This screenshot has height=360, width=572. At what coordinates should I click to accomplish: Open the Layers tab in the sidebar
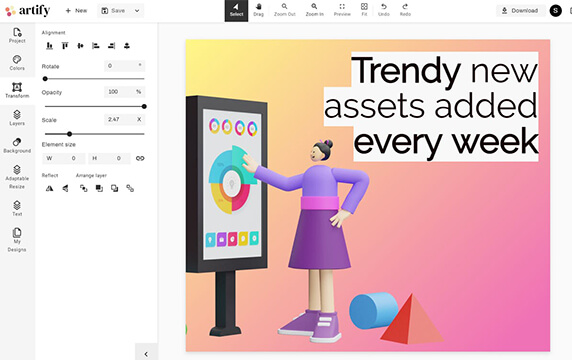coord(17,118)
